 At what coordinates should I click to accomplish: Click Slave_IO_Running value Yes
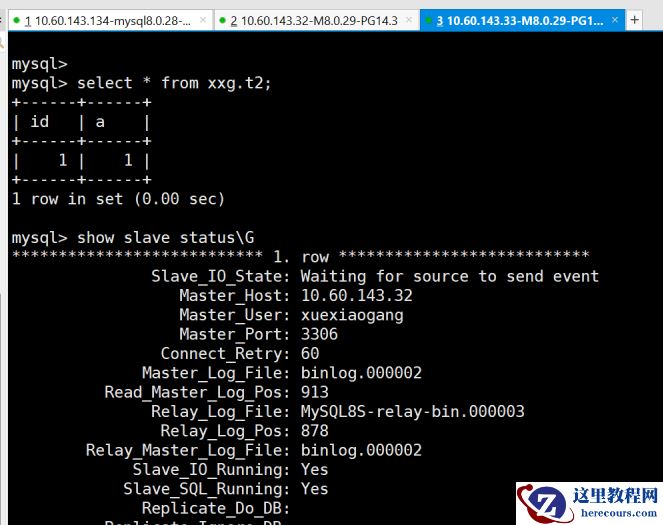pyautogui.click(x=315, y=470)
